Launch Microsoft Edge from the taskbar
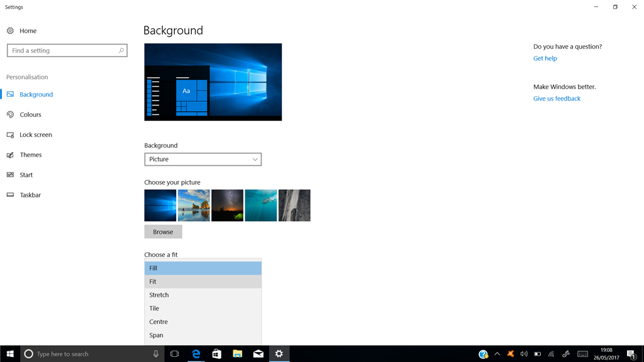The image size is (644, 362). (196, 354)
